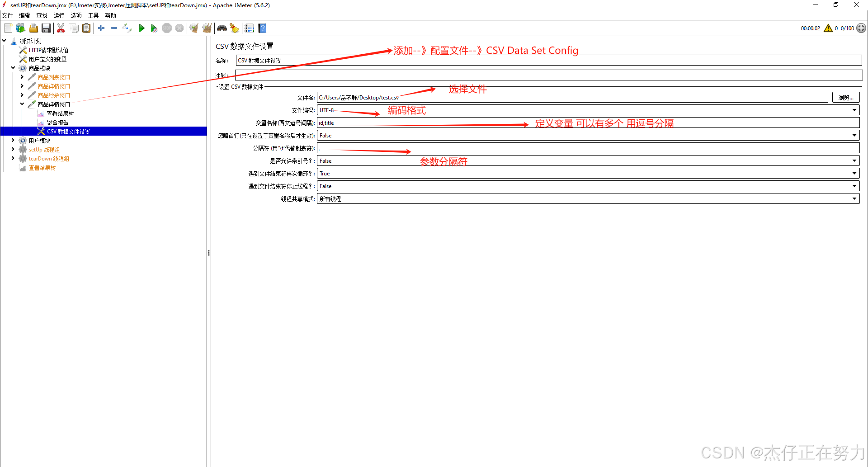
Task: Collapse all nodes with minus icon
Action: tap(114, 28)
